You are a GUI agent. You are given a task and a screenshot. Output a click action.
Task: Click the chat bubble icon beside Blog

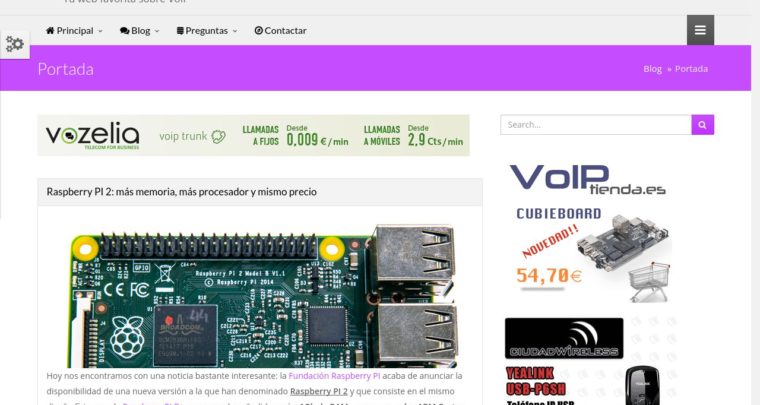click(125, 31)
